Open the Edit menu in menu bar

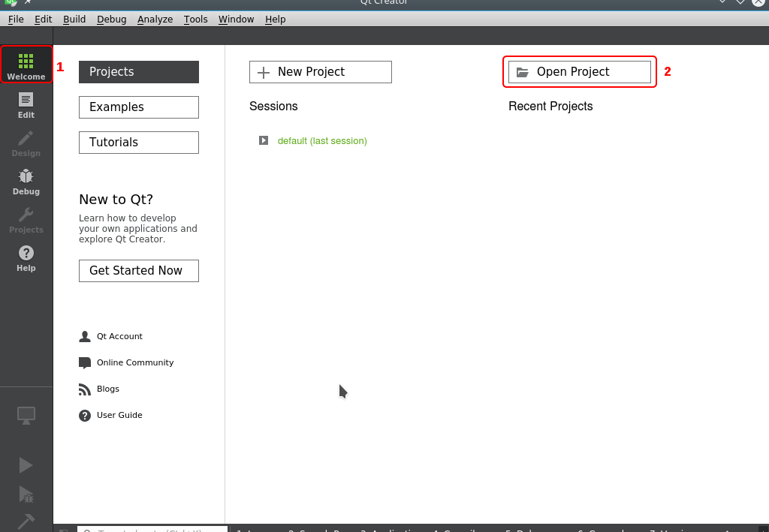click(43, 19)
